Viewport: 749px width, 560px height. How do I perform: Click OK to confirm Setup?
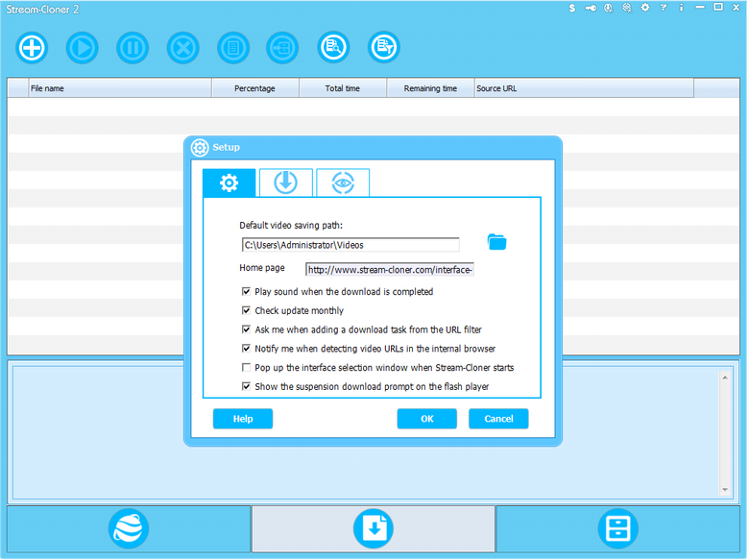click(x=427, y=419)
